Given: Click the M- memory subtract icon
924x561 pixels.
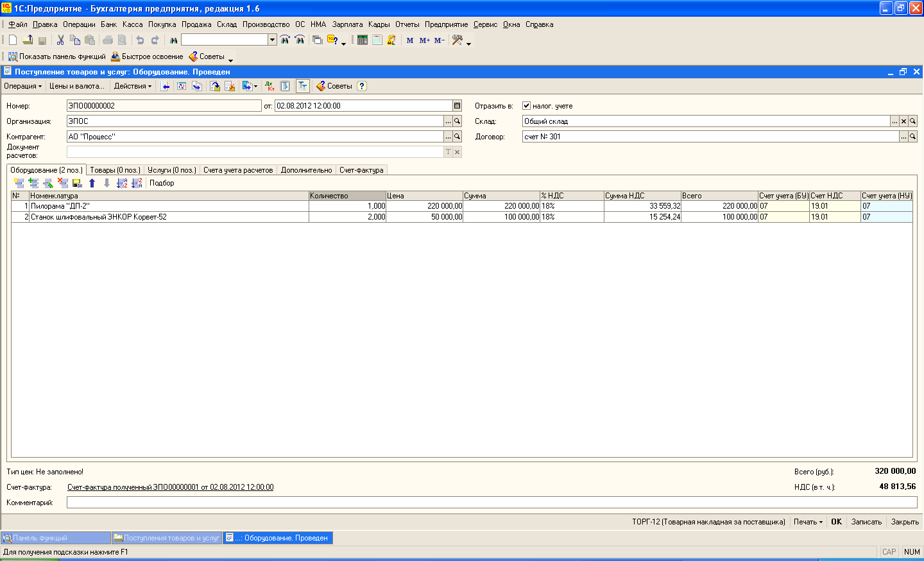Looking at the screenshot, I should click(440, 40).
